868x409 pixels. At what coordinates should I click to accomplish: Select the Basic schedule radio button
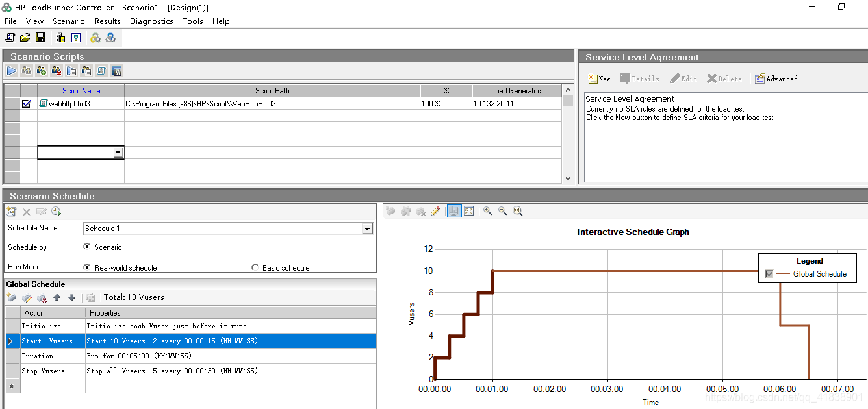tap(255, 267)
